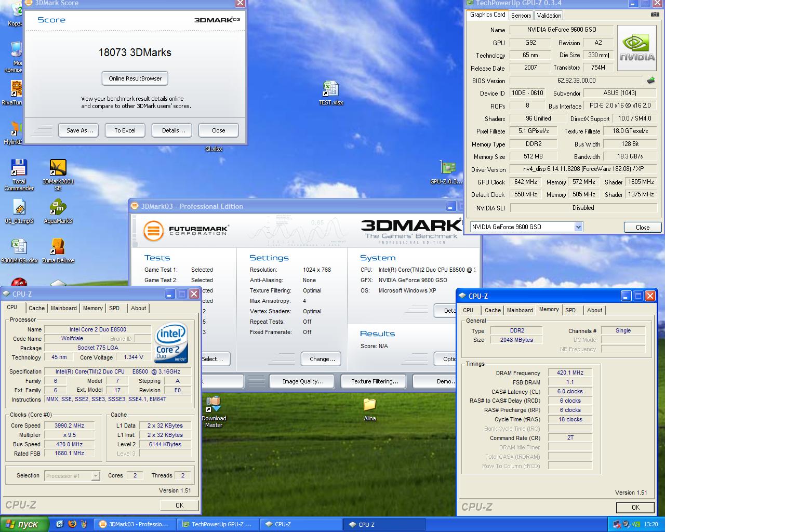Screen dimensions: 798x532
Task: Click the GPU Name field NVIDIA GeForce 9600 GSO
Action: 562,30
